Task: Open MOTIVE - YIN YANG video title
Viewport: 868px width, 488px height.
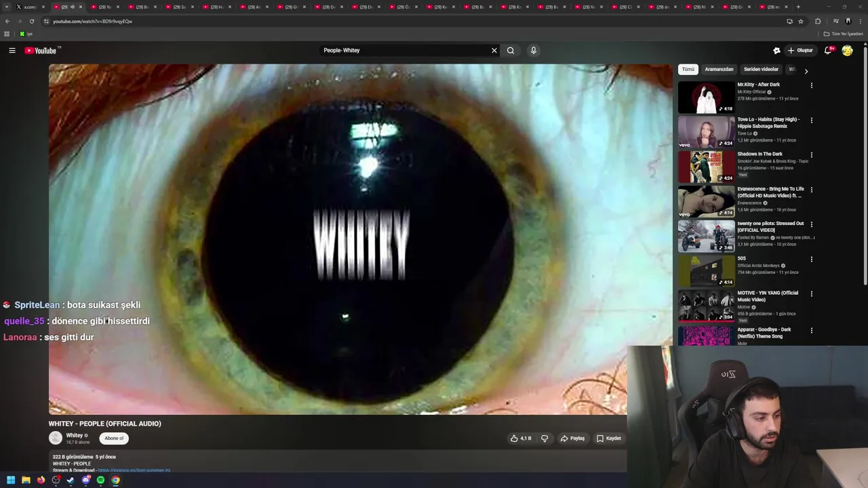Action: pyautogui.click(x=768, y=296)
